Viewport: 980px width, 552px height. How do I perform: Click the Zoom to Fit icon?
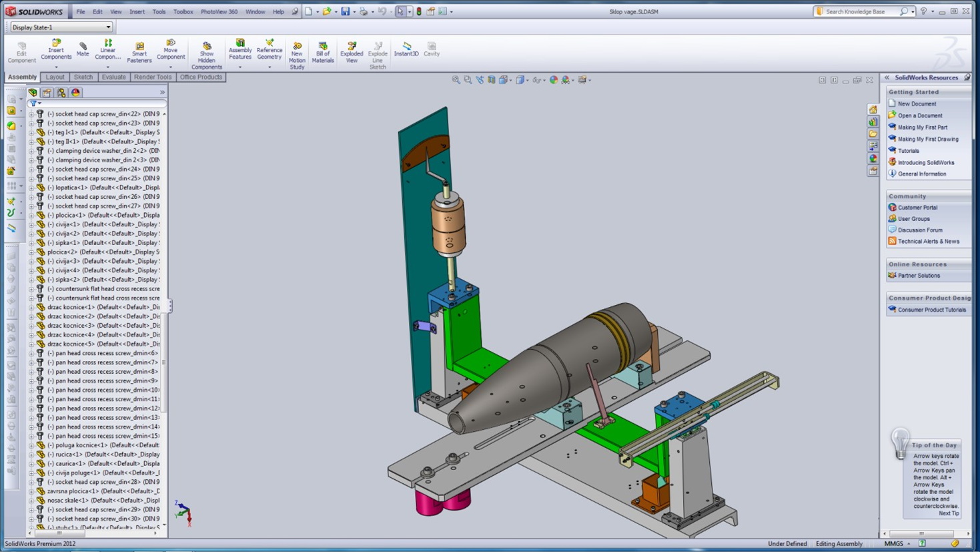point(456,80)
